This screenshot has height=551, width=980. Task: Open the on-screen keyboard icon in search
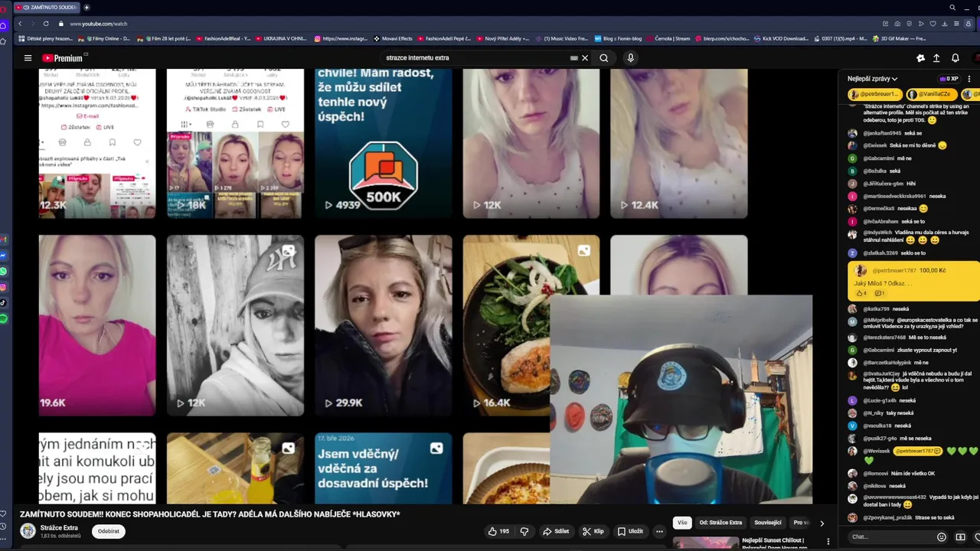[573, 58]
